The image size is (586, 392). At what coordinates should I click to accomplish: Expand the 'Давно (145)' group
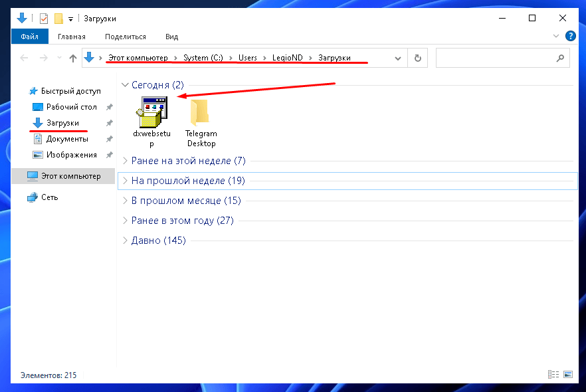click(125, 241)
